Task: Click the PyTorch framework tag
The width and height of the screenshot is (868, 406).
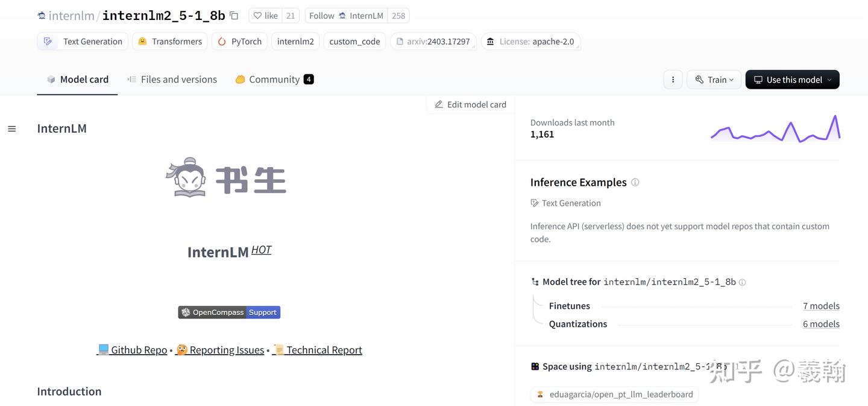Action: coord(239,41)
